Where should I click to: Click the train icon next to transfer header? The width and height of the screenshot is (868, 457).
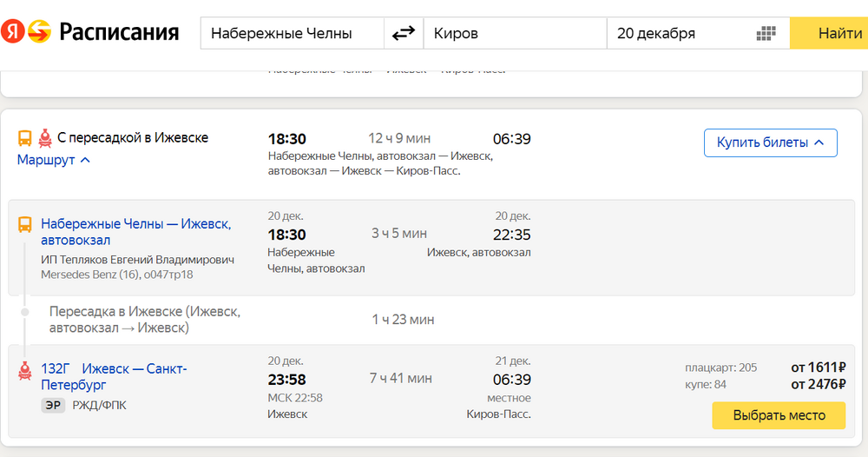pos(45,138)
